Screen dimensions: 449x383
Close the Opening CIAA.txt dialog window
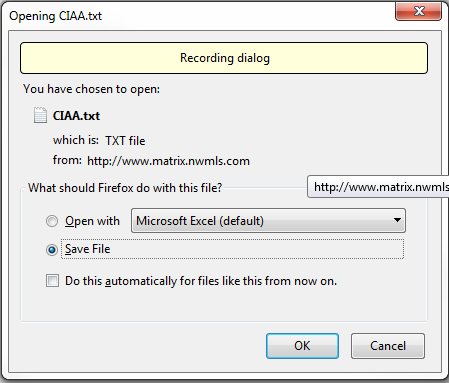419,11
